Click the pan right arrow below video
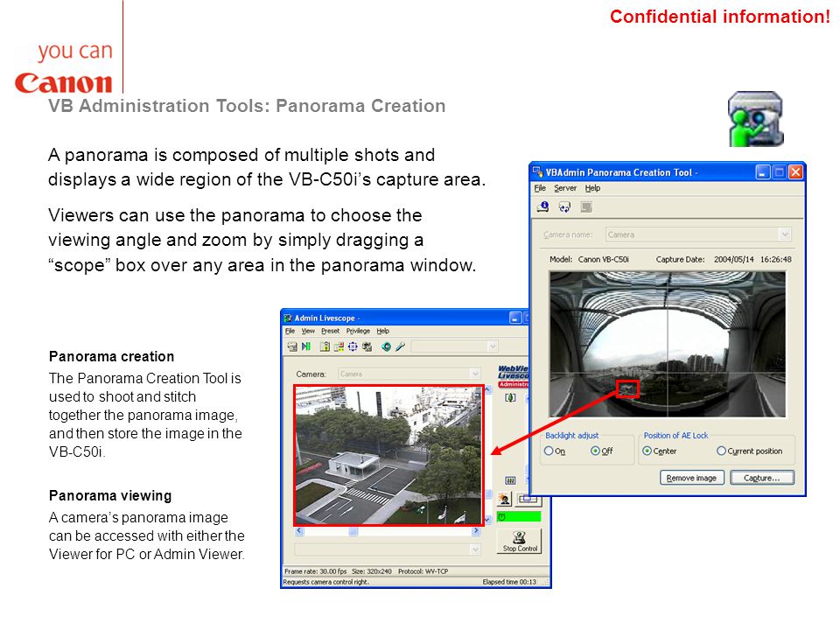Screen dimensions: 840x630 (x=476, y=531)
